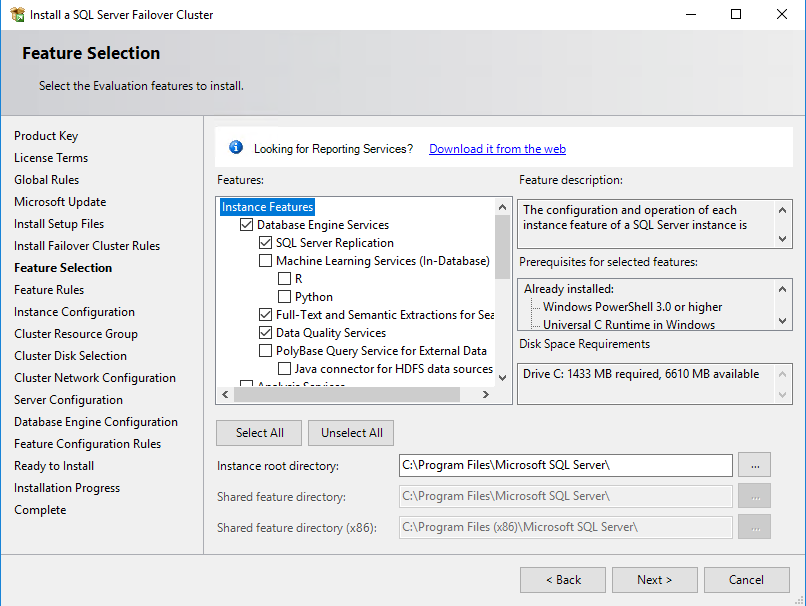Minimize the installer window

[x=691, y=14]
